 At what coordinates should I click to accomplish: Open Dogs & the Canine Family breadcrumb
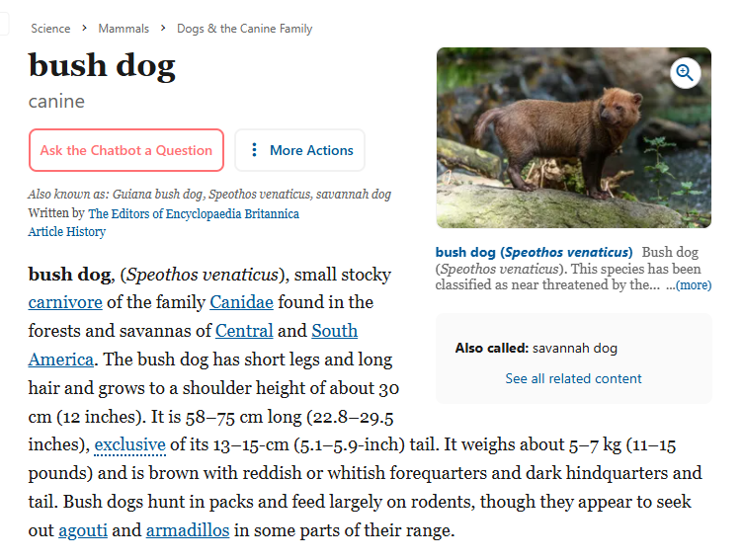tap(245, 29)
